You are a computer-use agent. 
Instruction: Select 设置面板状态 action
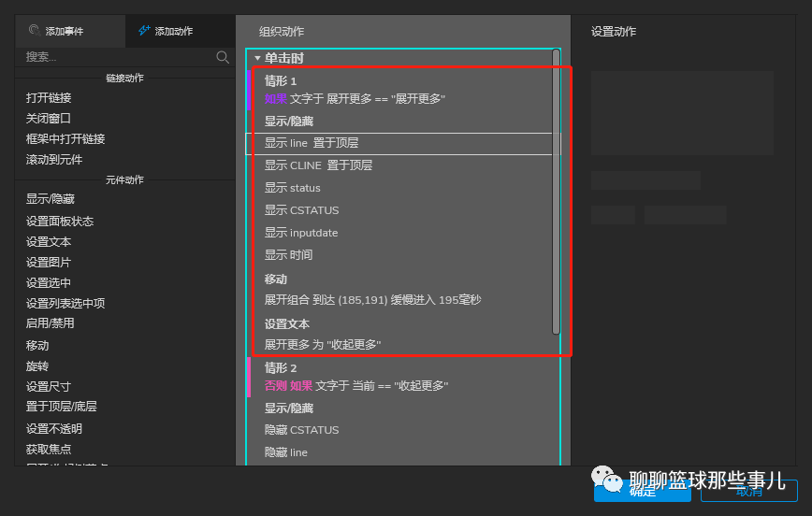click(60, 222)
